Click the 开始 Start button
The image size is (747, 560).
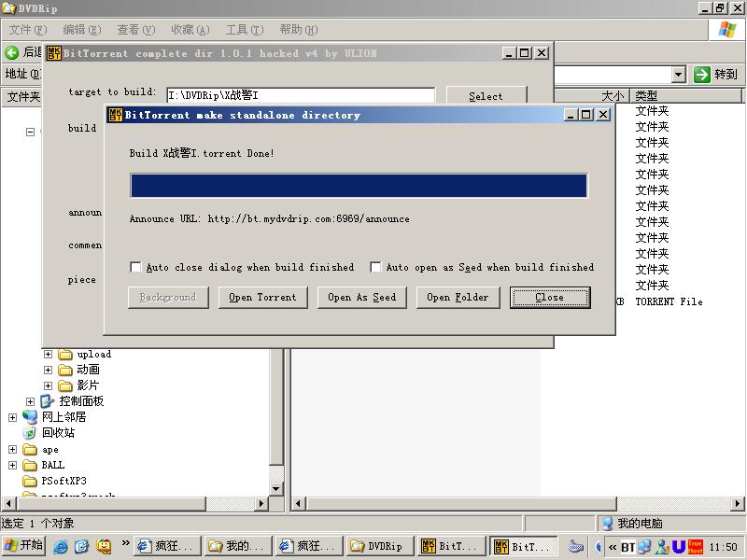(x=24, y=546)
